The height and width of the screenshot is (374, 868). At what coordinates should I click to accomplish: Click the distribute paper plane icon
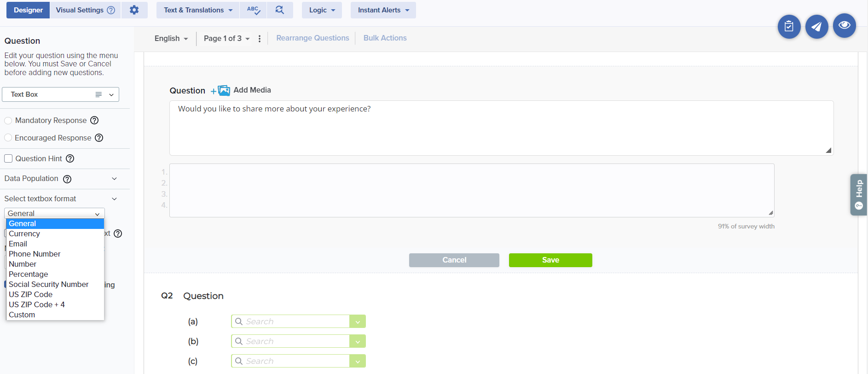point(816,27)
